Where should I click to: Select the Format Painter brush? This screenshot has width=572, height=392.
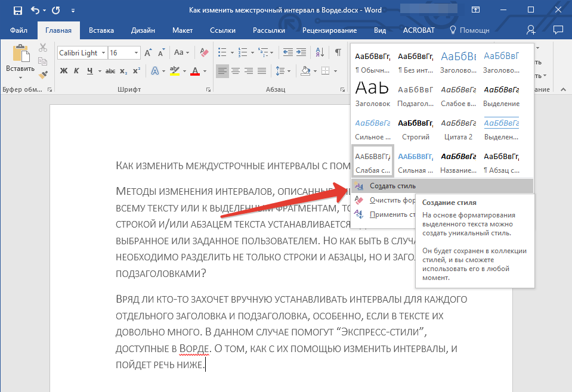point(43,74)
